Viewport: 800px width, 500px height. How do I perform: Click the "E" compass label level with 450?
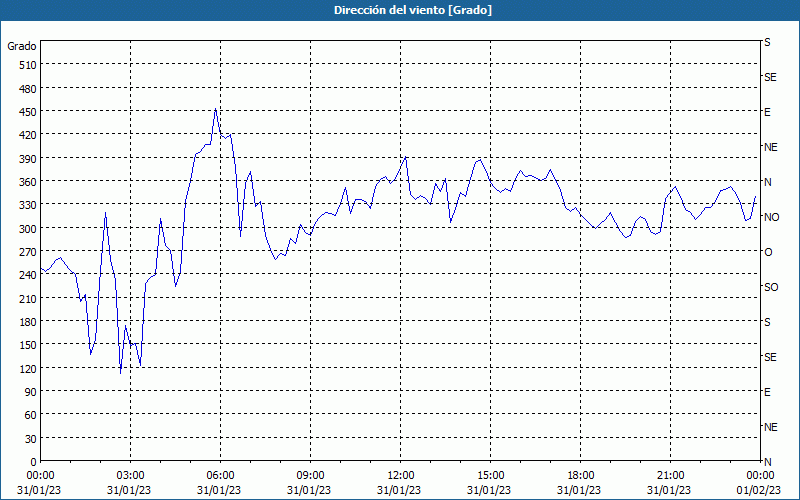pyautogui.click(x=767, y=112)
